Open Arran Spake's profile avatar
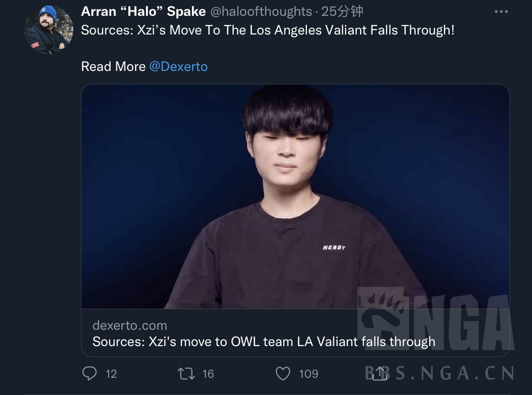 pyautogui.click(x=49, y=30)
